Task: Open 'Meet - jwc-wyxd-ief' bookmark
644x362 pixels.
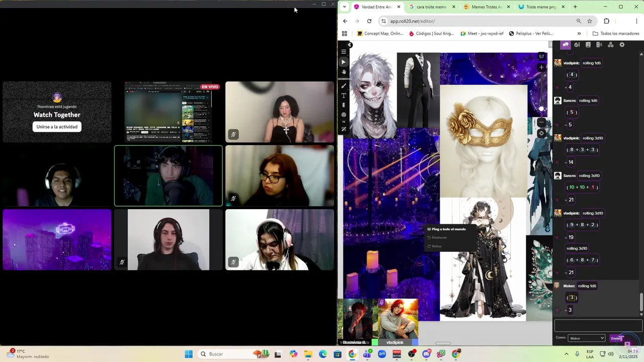Action: click(x=481, y=34)
